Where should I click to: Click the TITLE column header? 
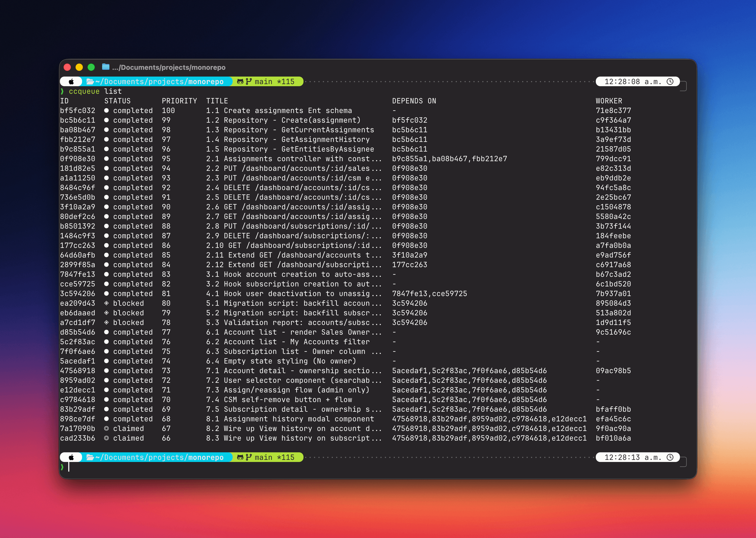pos(217,101)
